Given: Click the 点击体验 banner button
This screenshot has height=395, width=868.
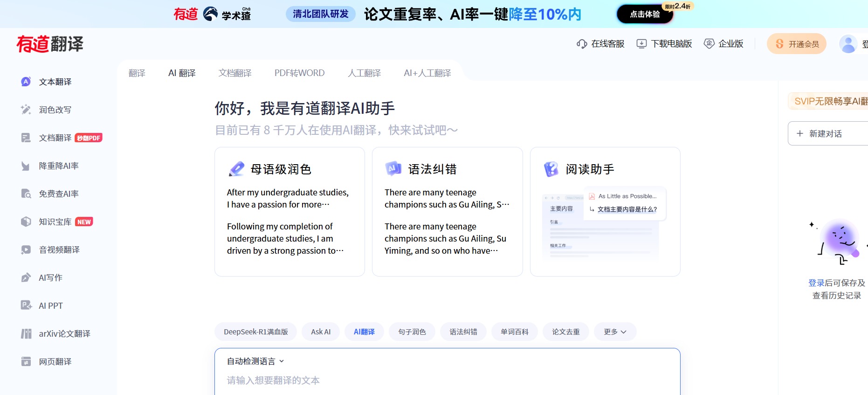Looking at the screenshot, I should coord(645,14).
